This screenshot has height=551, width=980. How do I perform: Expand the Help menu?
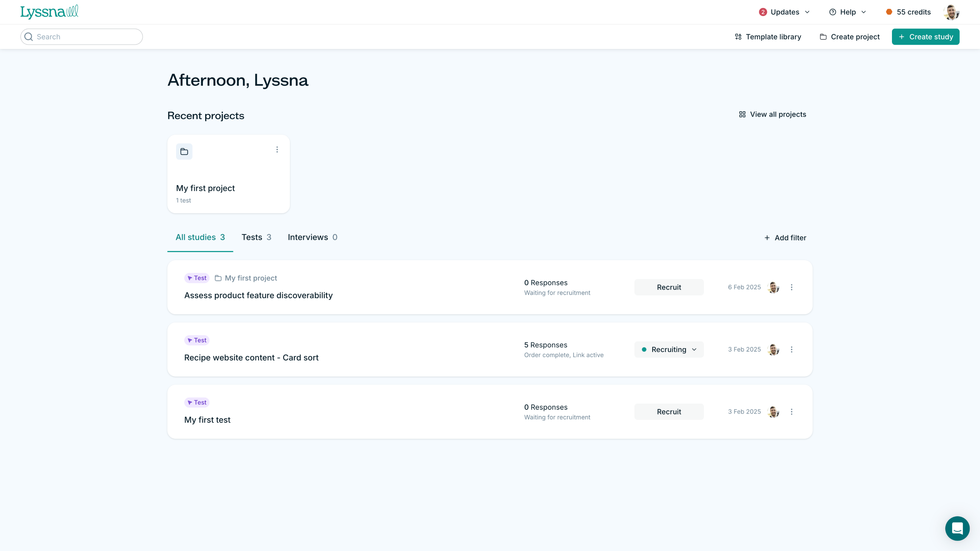pos(848,12)
